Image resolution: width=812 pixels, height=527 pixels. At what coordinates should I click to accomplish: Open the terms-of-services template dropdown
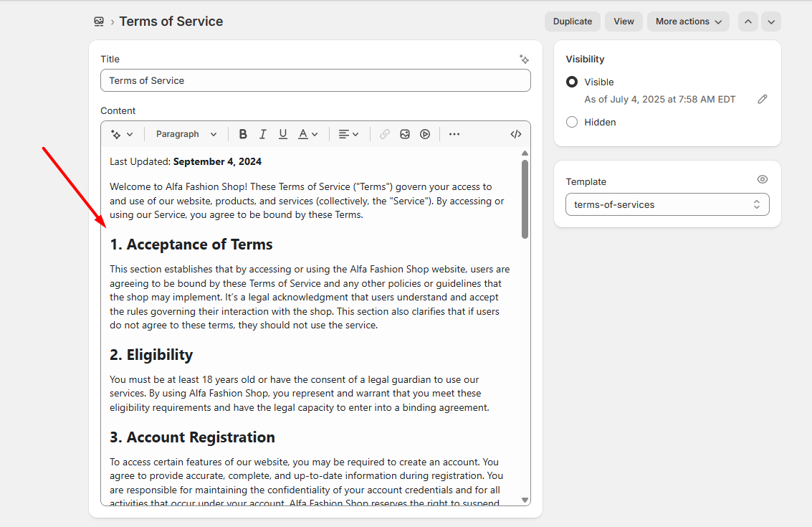click(667, 204)
